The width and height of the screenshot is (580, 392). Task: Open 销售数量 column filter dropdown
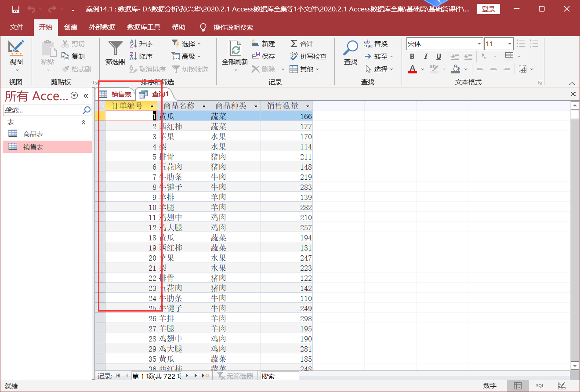coord(308,106)
